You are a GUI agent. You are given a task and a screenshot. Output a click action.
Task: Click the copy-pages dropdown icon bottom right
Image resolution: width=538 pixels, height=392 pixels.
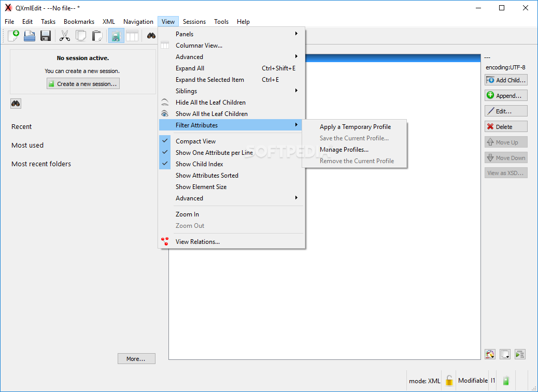pos(505,354)
